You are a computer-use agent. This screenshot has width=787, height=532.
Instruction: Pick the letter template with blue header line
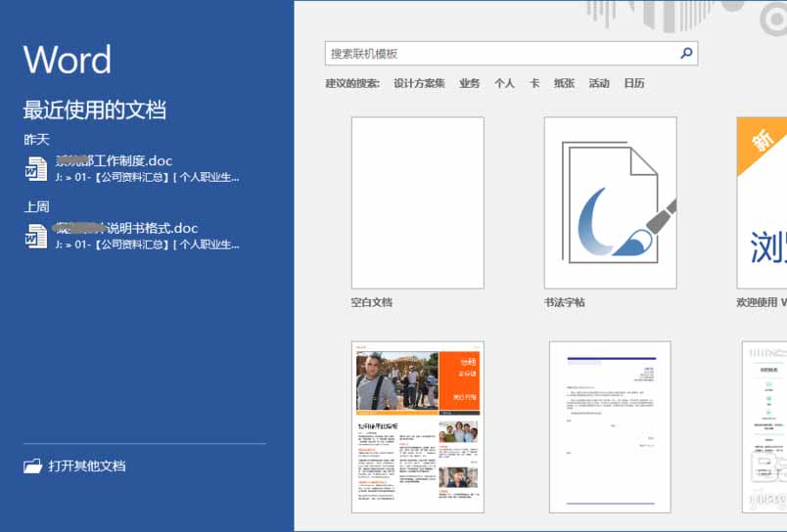[611, 427]
